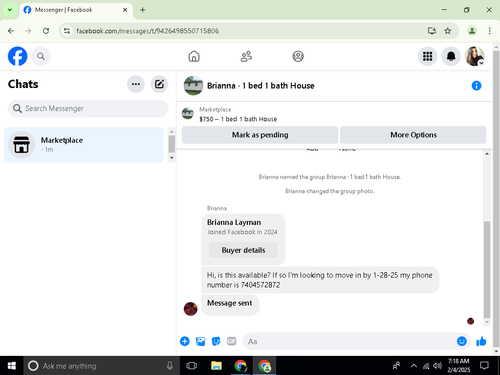The width and height of the screenshot is (500, 375).
Task: Open volume control in system tray
Action: pos(437,366)
